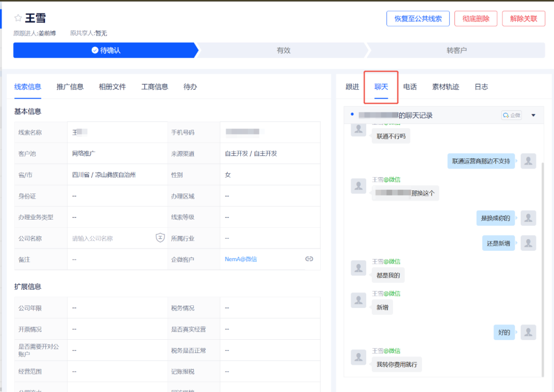View the 日志 tab
Screen dimensions: 554x392
tap(481, 87)
